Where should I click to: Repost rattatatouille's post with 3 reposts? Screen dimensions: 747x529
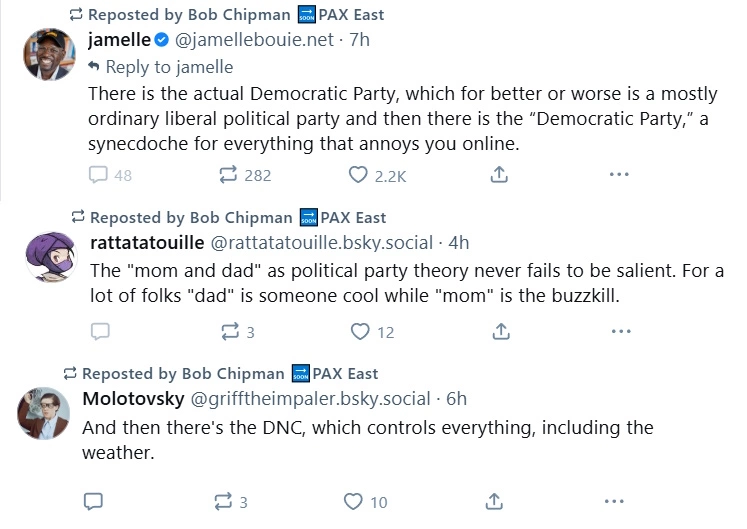[238, 332]
